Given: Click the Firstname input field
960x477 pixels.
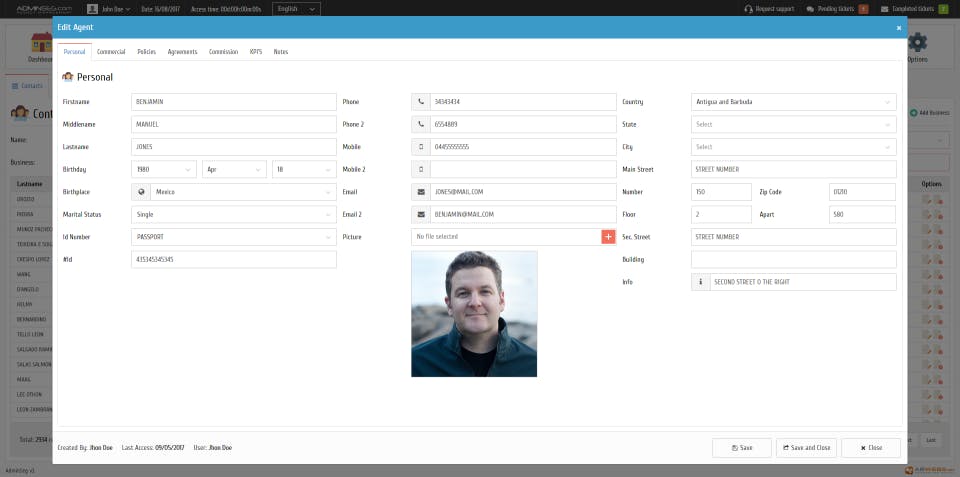Looking at the screenshot, I should pyautogui.click(x=234, y=102).
